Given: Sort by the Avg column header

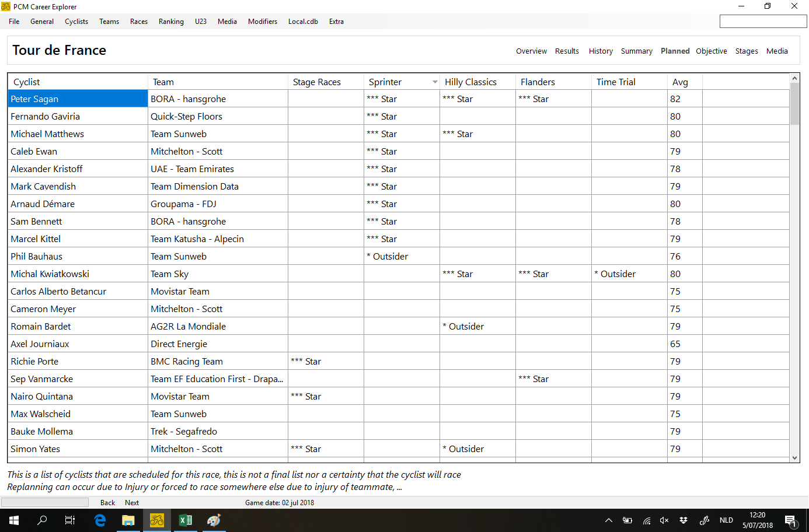Looking at the screenshot, I should (x=681, y=82).
